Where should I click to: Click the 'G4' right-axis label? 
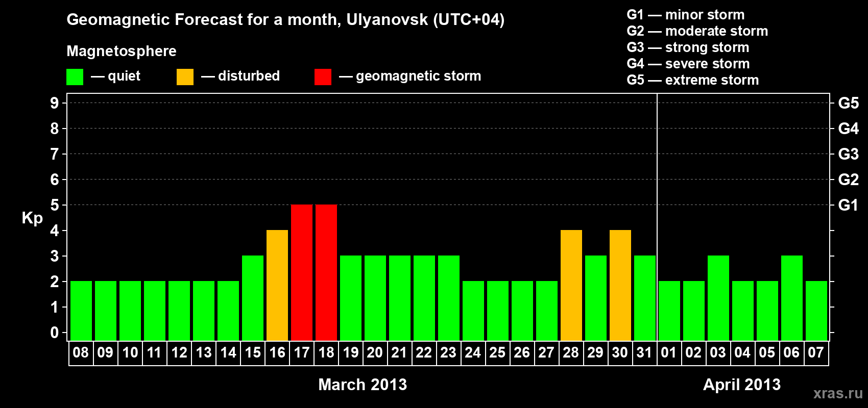849,129
